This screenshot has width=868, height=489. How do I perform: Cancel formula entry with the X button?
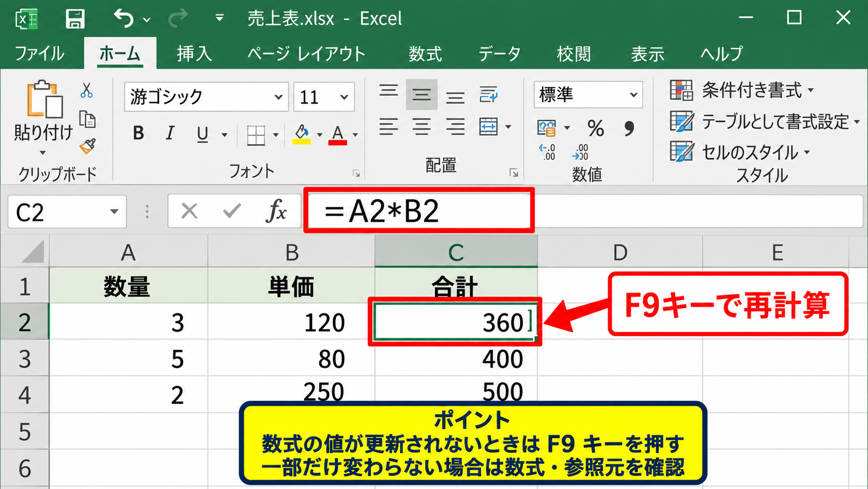189,211
